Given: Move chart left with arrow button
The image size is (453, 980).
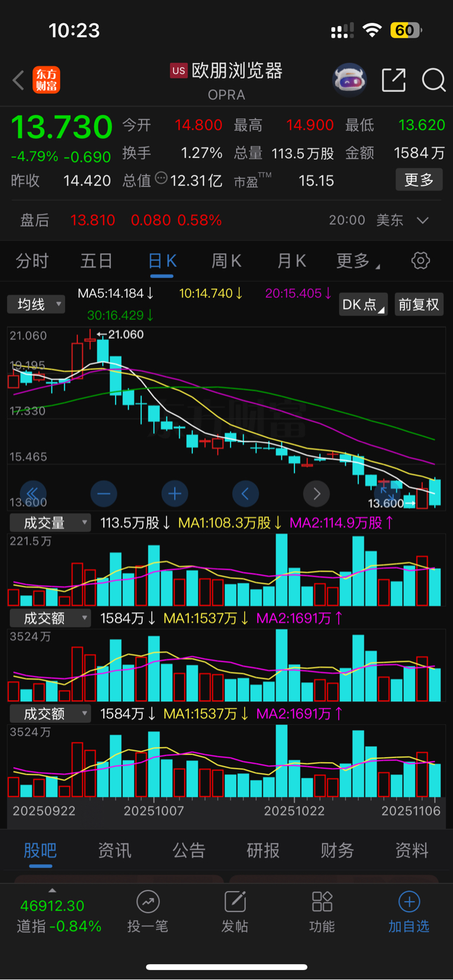Looking at the screenshot, I should [245, 493].
